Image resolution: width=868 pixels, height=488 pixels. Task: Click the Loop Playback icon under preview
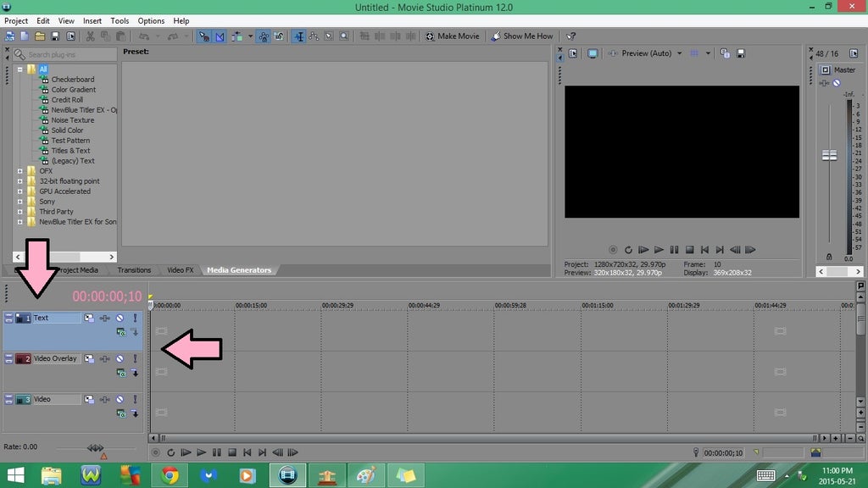click(x=628, y=250)
